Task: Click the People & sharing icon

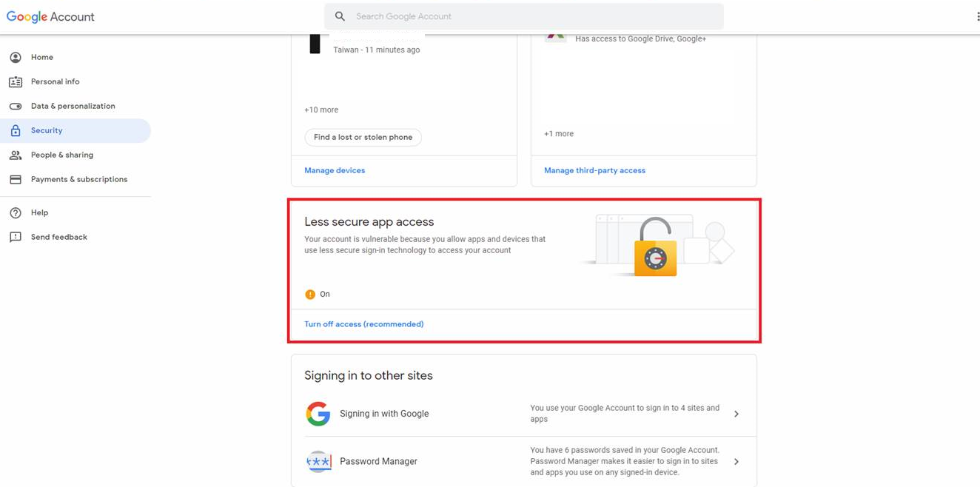Action: (16, 155)
